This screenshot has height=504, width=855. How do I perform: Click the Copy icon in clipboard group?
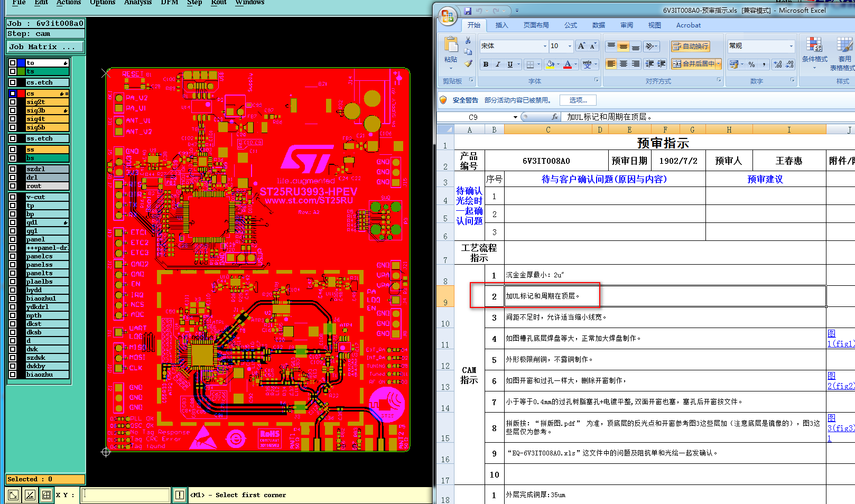tap(468, 52)
